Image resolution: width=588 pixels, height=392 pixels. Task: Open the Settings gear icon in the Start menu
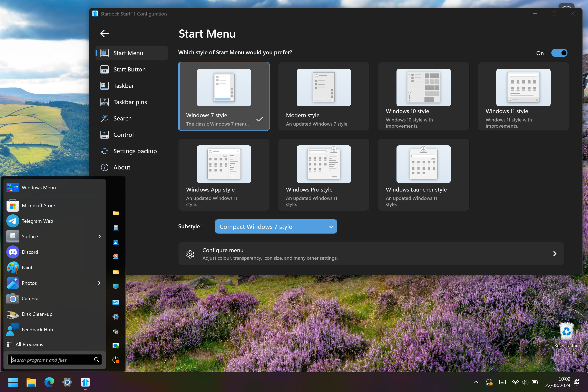[116, 317]
